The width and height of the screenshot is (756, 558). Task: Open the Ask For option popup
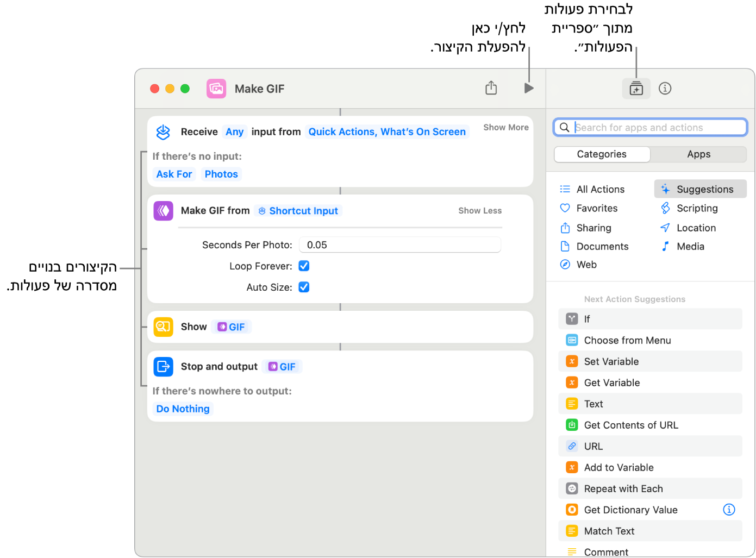pos(174,174)
